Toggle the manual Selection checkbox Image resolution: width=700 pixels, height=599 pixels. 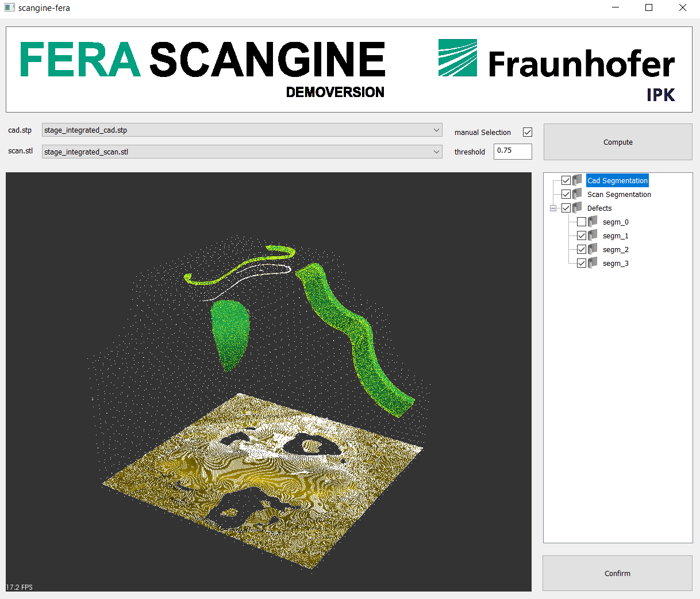coord(528,132)
